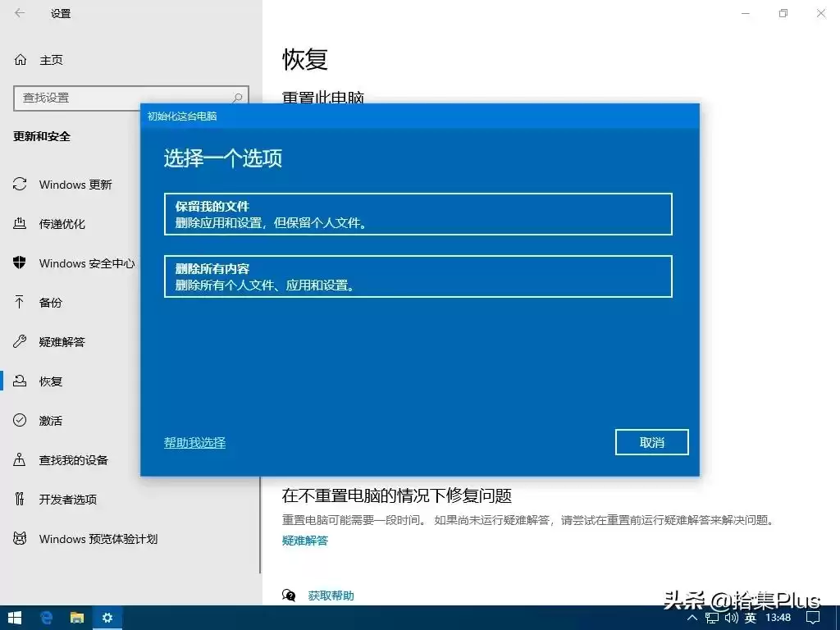The image size is (840, 630).
Task: Select the 恢复 sidebar entry
Action: point(51,381)
